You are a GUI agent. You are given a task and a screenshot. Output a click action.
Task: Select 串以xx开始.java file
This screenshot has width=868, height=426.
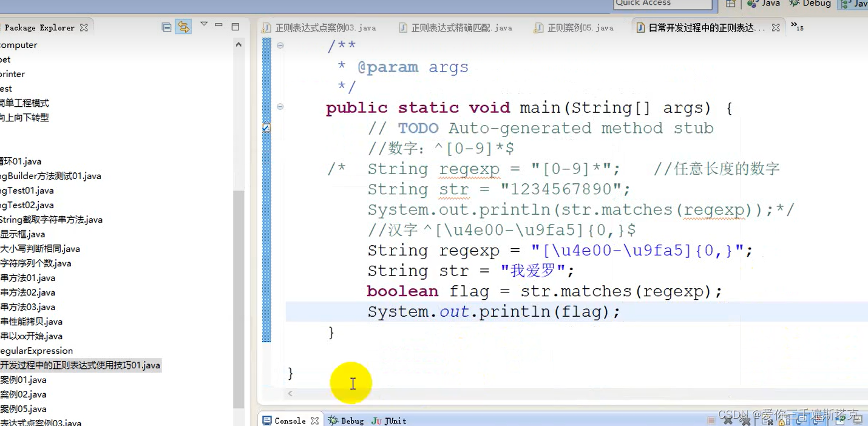point(32,336)
